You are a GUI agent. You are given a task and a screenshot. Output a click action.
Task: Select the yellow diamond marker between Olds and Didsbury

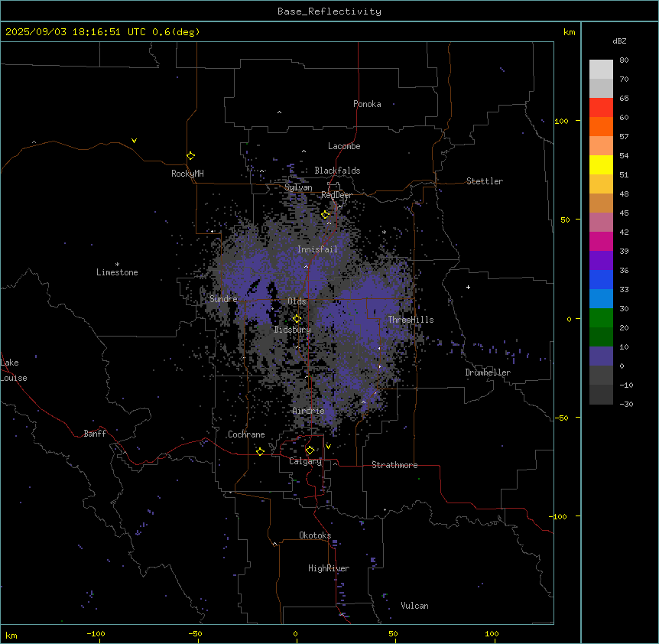click(x=297, y=319)
